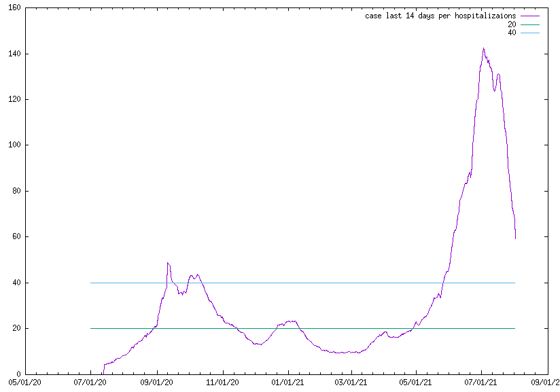Screen dimensions: 560x392
Task: Select the 60 y-axis tick label
Action: pos(16,237)
